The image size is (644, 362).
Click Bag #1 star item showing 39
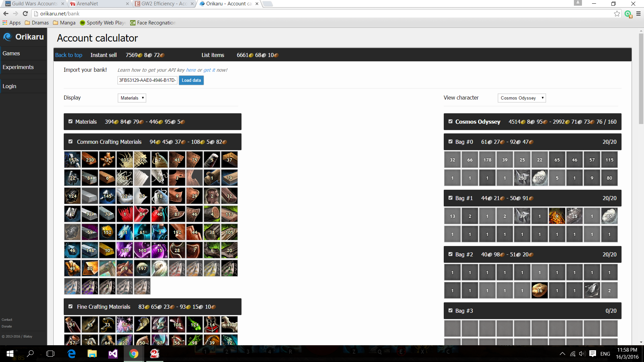pos(522,216)
